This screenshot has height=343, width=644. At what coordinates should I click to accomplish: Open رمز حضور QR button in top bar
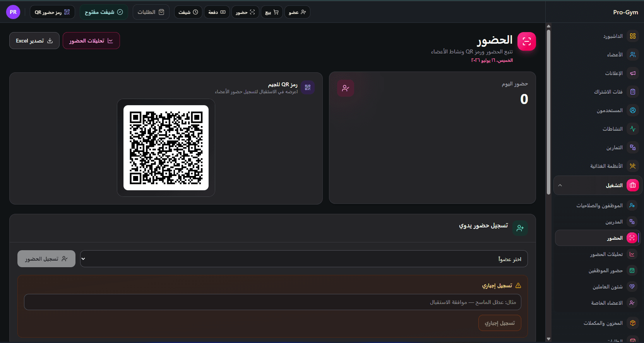click(x=52, y=12)
